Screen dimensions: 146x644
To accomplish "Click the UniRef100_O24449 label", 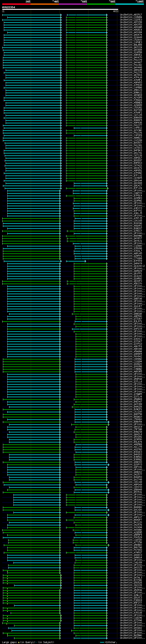I will [131, 37].
